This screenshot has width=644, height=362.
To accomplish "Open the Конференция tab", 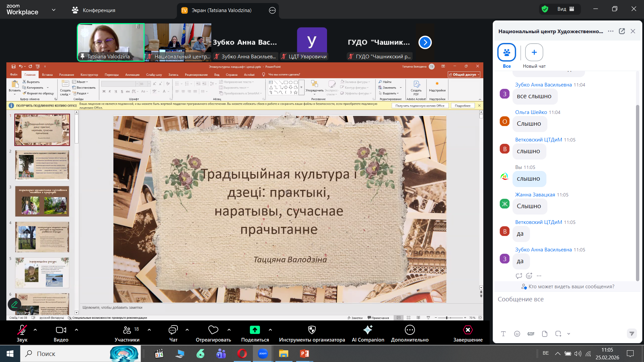I will click(x=93, y=10).
